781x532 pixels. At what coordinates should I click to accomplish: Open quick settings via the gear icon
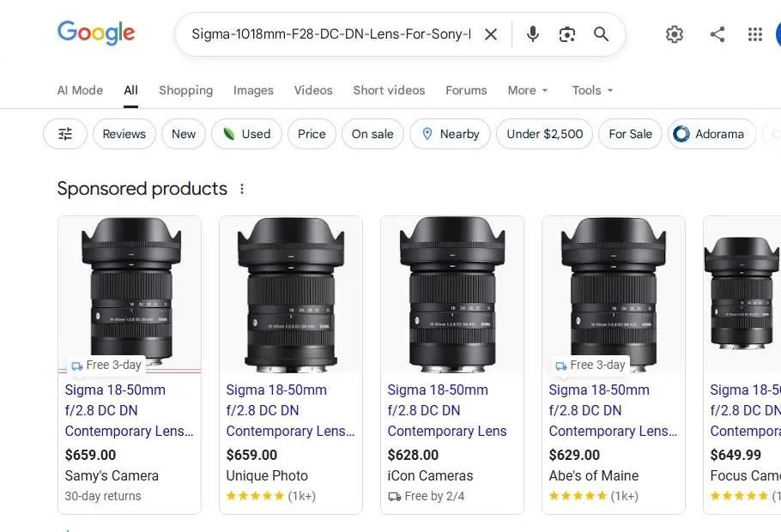tap(675, 34)
